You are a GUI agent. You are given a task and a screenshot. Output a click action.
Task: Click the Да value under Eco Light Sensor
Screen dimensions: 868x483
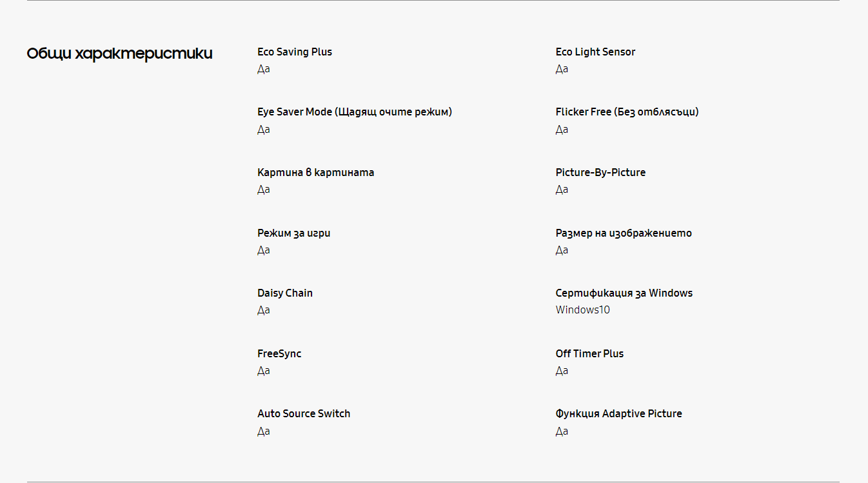coord(562,69)
